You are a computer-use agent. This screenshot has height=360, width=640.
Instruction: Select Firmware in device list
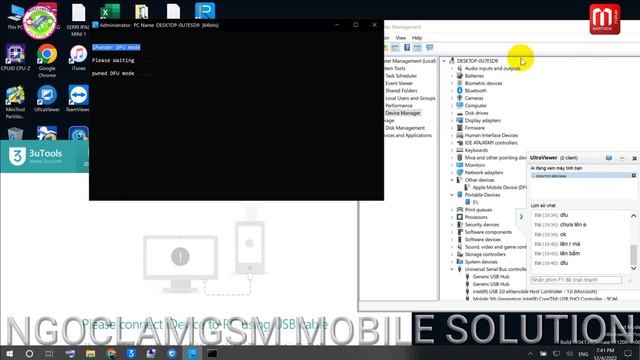click(x=475, y=128)
